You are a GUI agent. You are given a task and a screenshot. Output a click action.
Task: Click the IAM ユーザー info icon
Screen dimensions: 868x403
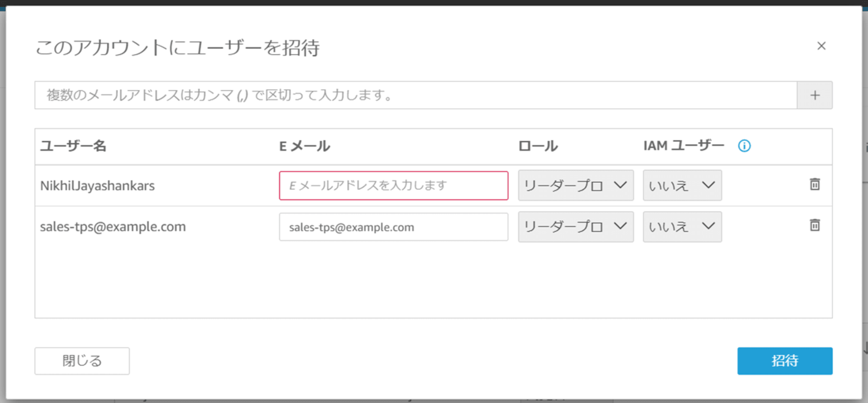pyautogui.click(x=744, y=146)
